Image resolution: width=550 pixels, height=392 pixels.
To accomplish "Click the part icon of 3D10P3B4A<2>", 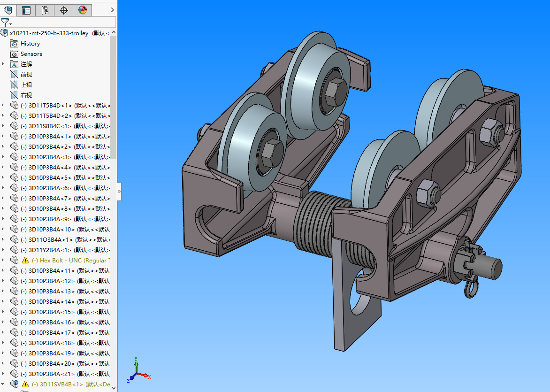I will pos(14,146).
